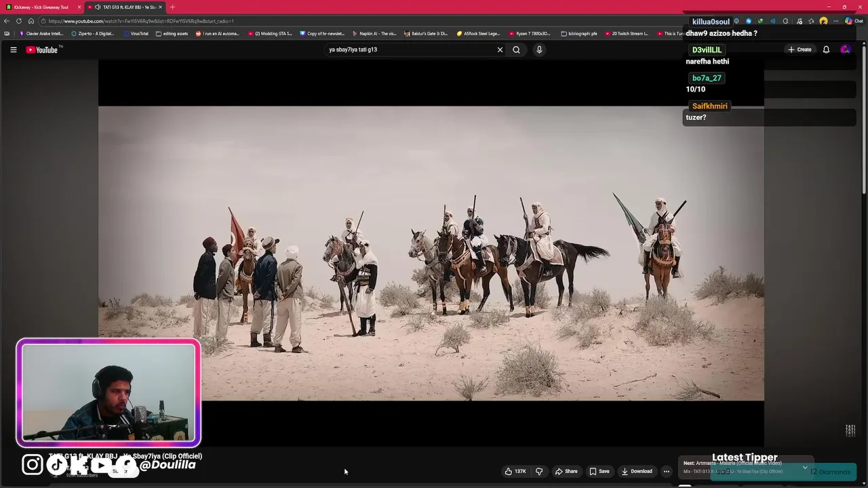Open 20 Twitch Stream bookmark

click(627, 33)
